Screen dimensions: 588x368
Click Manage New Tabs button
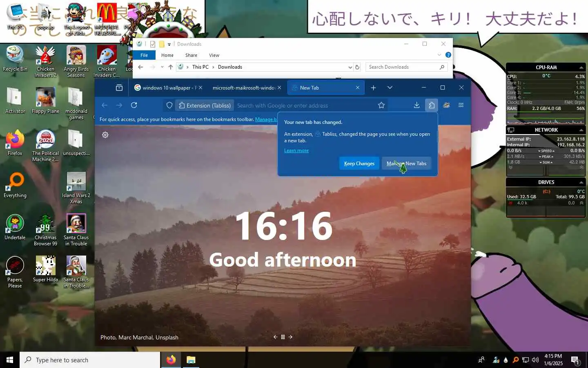(x=406, y=164)
